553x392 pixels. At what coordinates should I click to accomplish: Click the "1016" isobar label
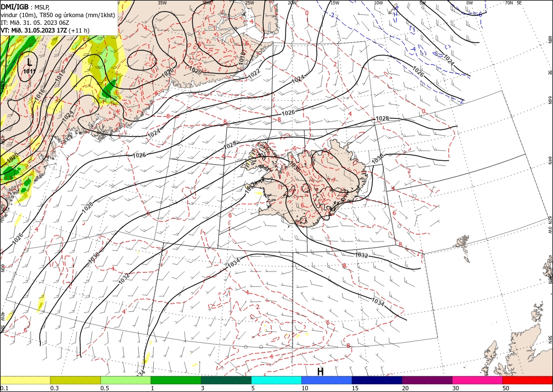click(x=40, y=94)
